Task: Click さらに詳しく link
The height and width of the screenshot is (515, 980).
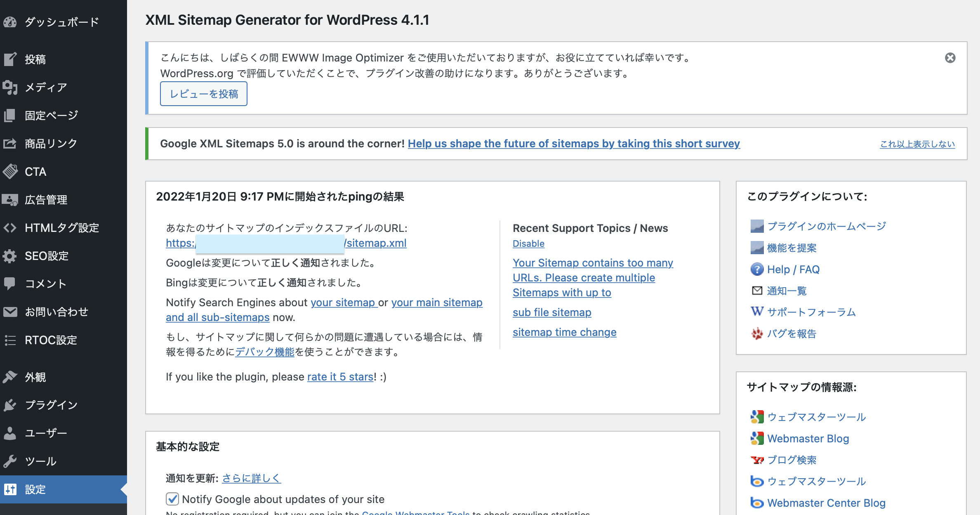Action: [x=251, y=478]
